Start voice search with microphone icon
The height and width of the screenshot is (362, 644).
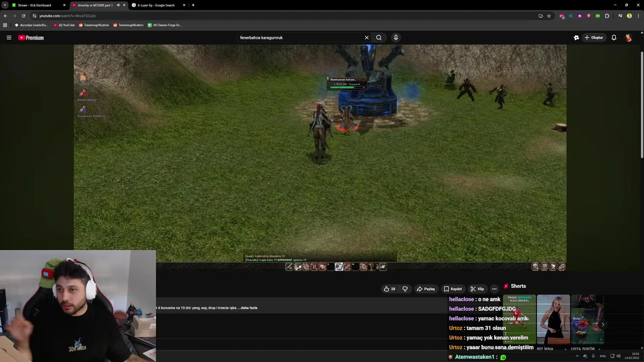pyautogui.click(x=396, y=38)
